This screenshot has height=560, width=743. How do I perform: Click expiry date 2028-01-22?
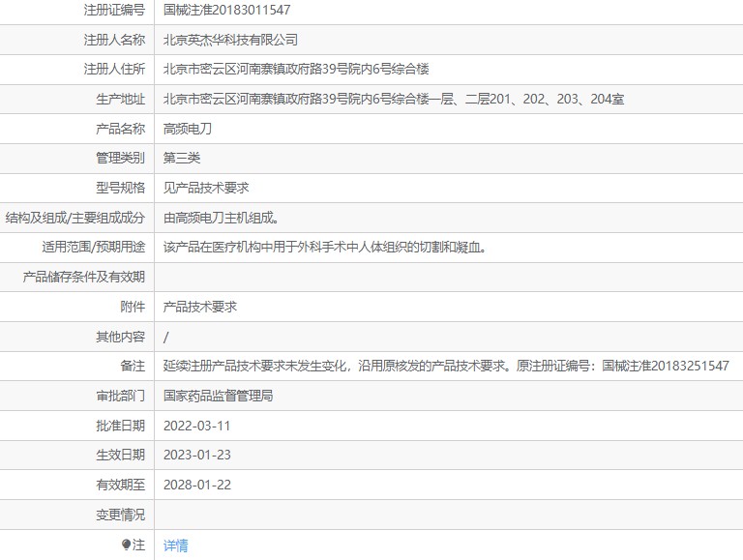tap(197, 486)
